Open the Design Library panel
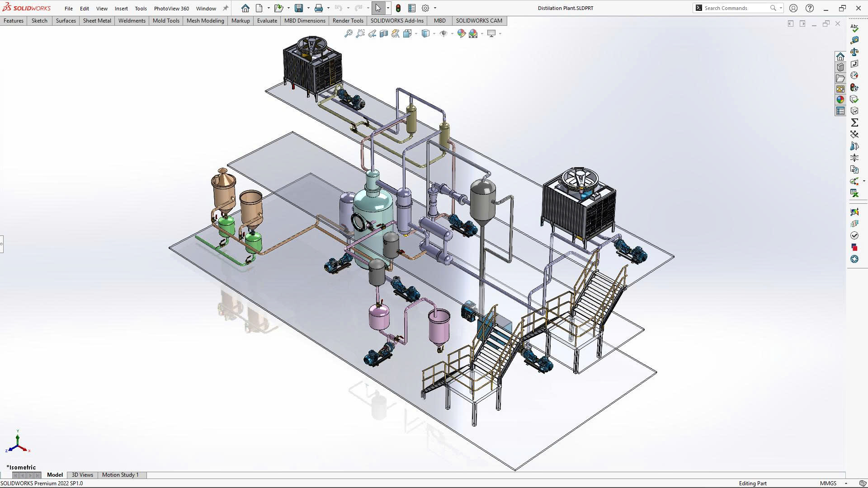This screenshot has height=488, width=868. 840,66
